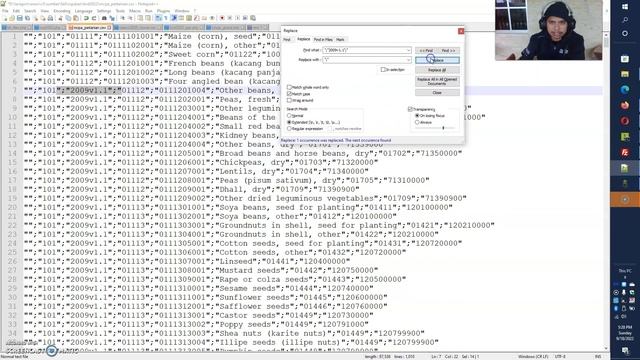640x360 pixels.
Task: Click the Find next (Find >>) button
Action: (x=449, y=51)
